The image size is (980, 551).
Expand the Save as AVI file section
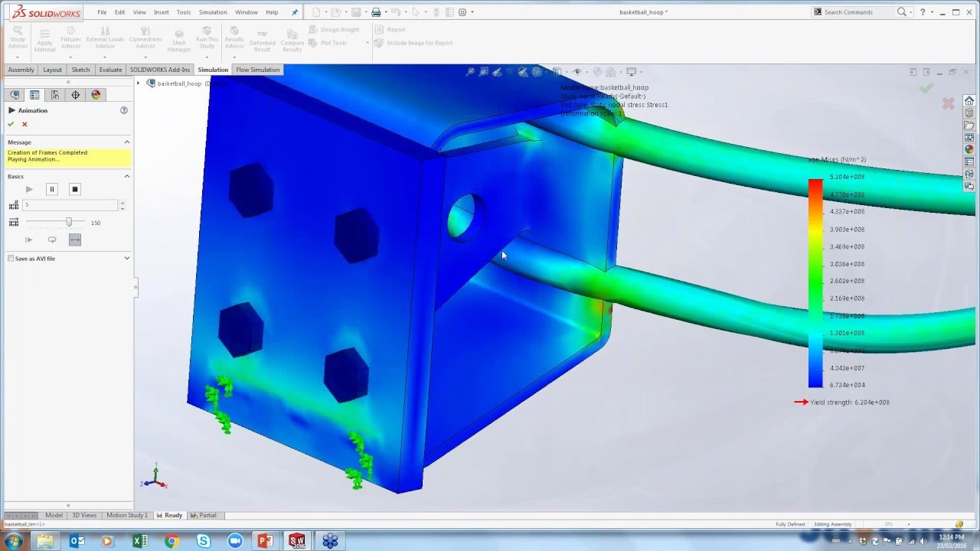coord(127,259)
